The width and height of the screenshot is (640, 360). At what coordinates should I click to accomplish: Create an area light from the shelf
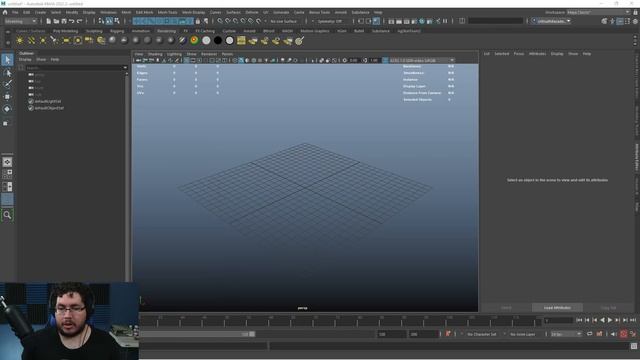66,40
